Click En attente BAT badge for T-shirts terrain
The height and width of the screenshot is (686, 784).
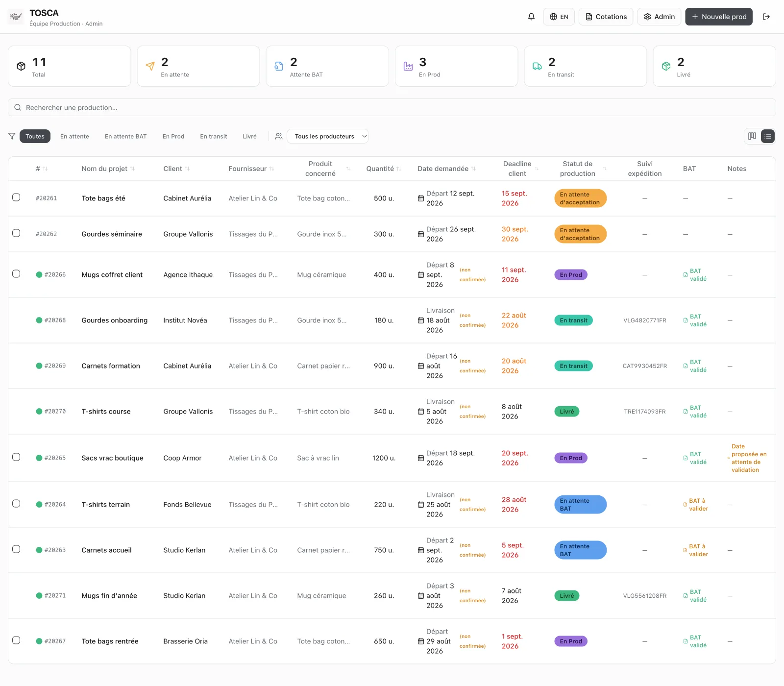click(580, 505)
